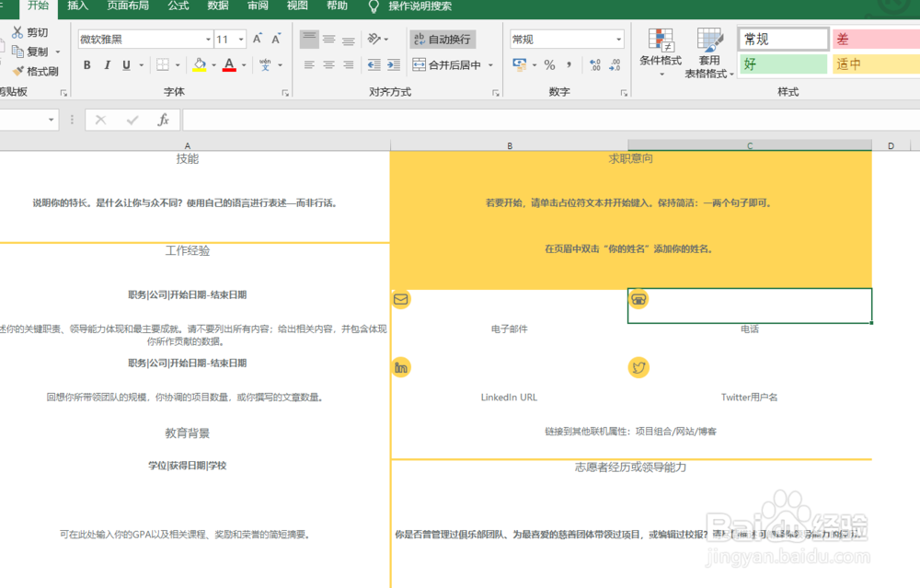Image resolution: width=920 pixels, height=588 pixels.
Task: Click the Comma Style icon
Action: pyautogui.click(x=569, y=65)
